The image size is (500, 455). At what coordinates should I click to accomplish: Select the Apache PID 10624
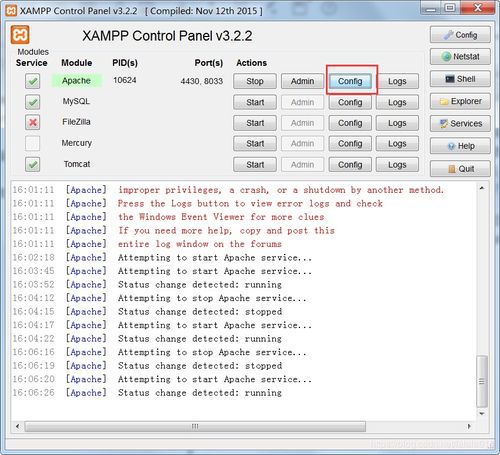[125, 80]
